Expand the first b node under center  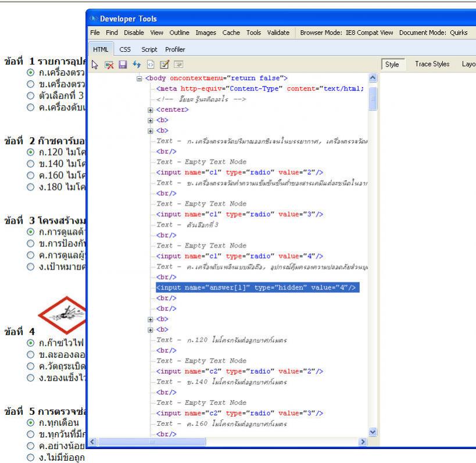point(151,120)
